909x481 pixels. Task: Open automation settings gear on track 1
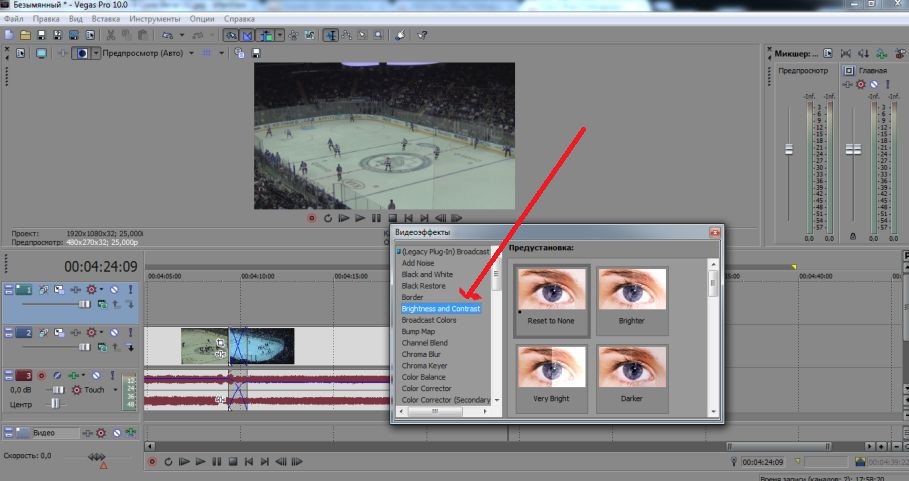[x=91, y=289]
